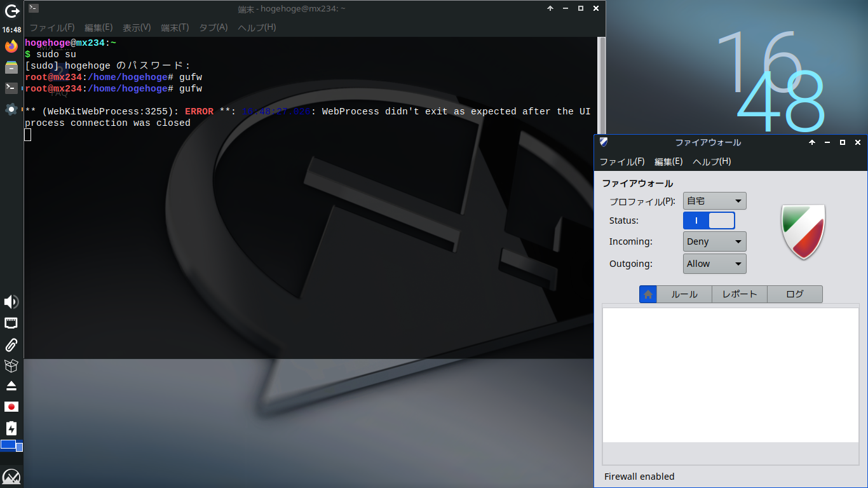Select the home icon tab in Gufw
Viewport: 868px width, 488px height.
648,294
